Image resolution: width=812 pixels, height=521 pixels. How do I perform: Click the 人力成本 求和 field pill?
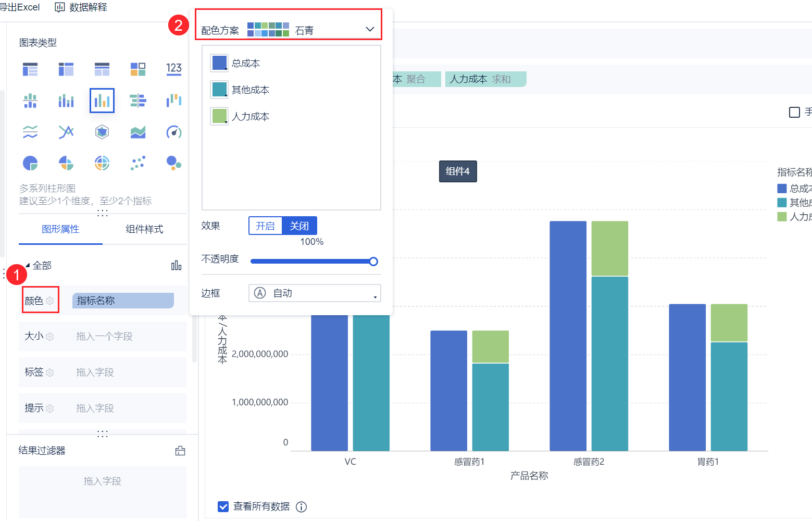pyautogui.click(x=485, y=79)
